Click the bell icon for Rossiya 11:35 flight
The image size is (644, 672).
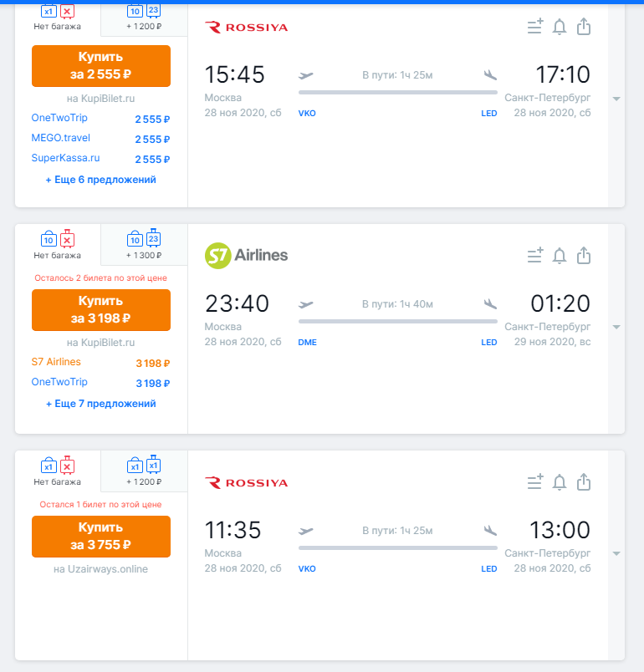559,482
